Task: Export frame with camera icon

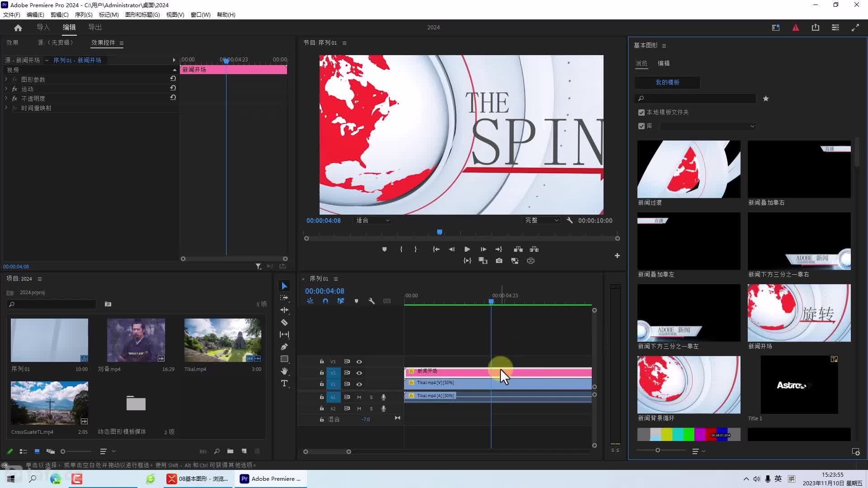Action: coord(499,261)
